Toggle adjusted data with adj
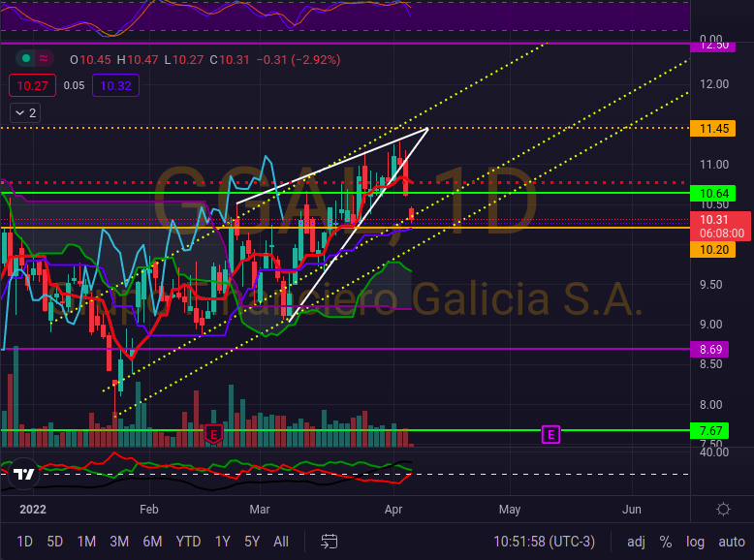This screenshot has height=560, width=754. (636, 541)
